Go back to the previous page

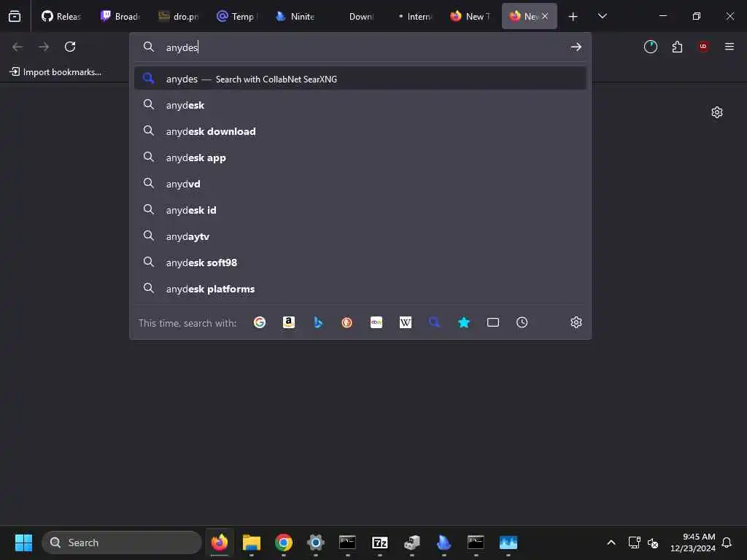(18, 47)
